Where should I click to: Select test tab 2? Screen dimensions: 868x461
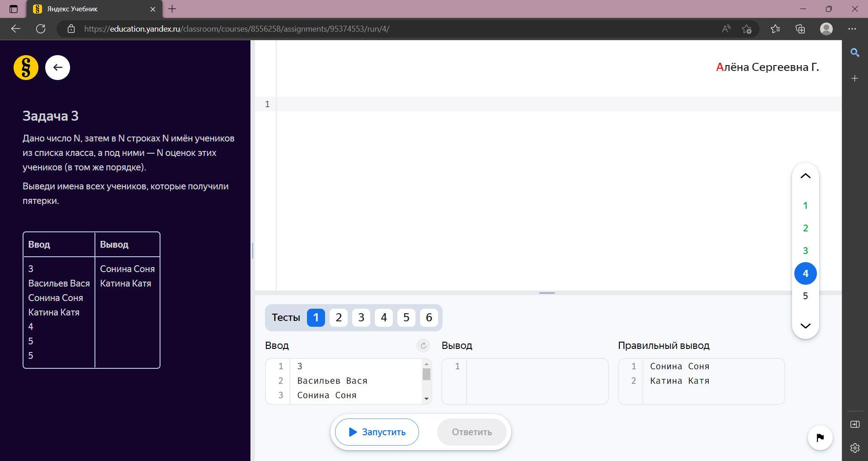coord(339,318)
